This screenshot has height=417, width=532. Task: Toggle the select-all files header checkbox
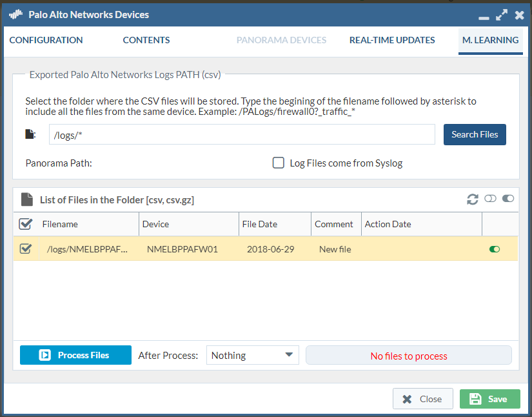tap(26, 224)
